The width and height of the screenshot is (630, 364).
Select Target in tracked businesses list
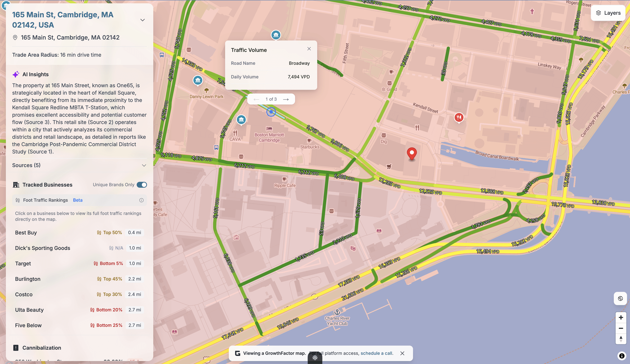tap(23, 264)
